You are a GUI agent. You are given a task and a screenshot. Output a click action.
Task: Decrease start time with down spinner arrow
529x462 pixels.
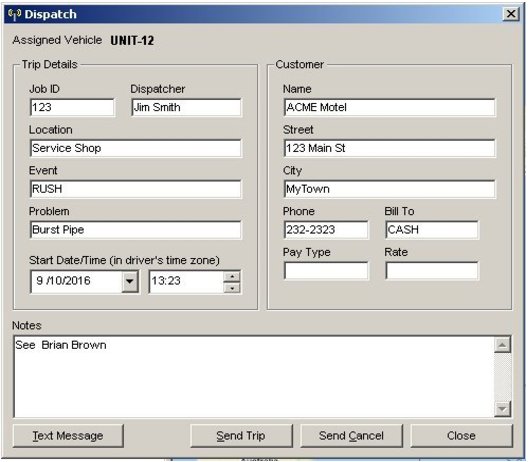[x=232, y=288]
